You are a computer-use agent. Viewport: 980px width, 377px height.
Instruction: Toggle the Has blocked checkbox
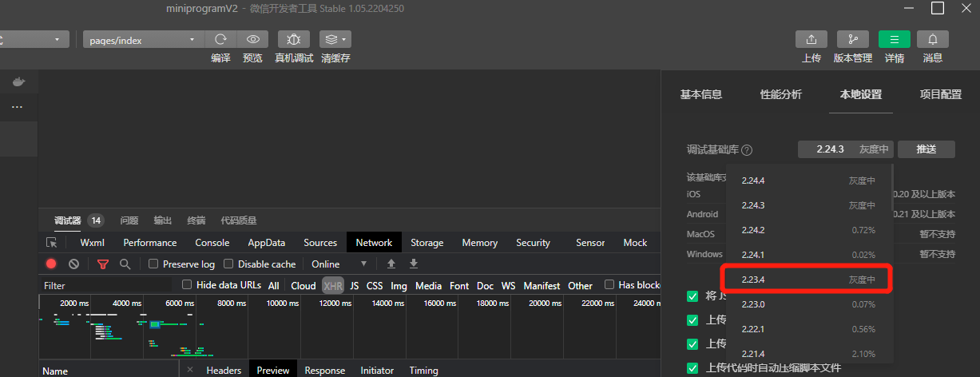point(609,284)
